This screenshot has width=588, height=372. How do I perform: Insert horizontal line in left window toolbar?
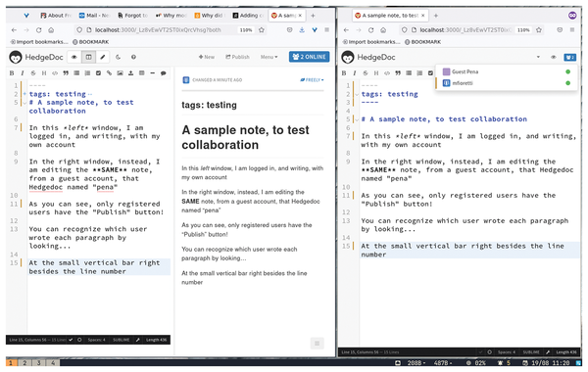tap(152, 73)
